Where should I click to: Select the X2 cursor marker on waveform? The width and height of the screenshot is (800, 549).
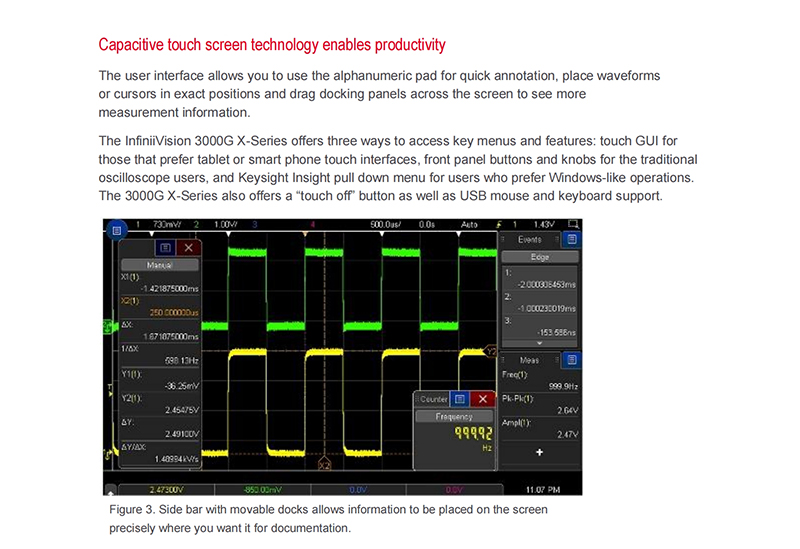324,465
